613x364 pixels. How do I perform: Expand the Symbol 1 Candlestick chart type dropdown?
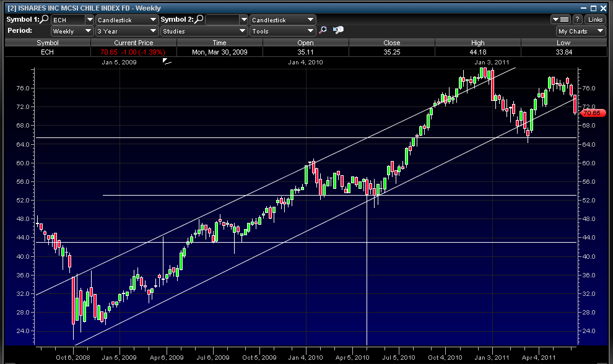[127, 20]
